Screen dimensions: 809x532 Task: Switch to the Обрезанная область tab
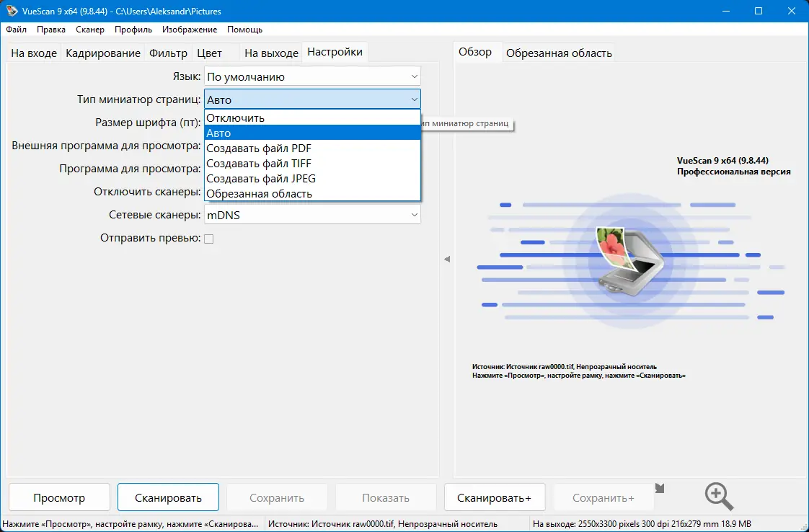(560, 52)
